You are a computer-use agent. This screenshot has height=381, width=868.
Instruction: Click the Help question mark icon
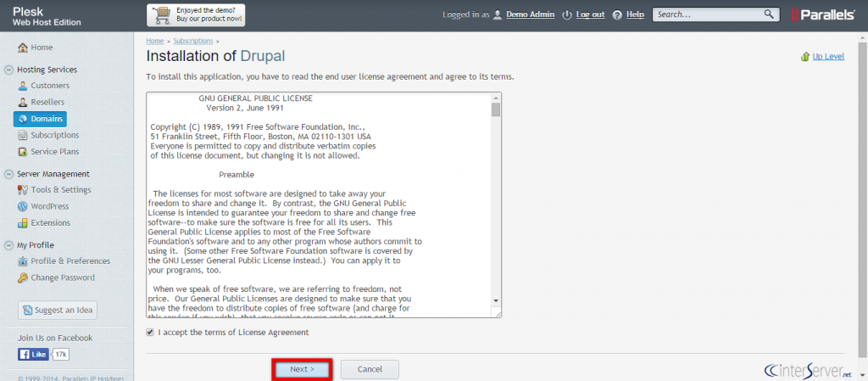[x=618, y=15]
